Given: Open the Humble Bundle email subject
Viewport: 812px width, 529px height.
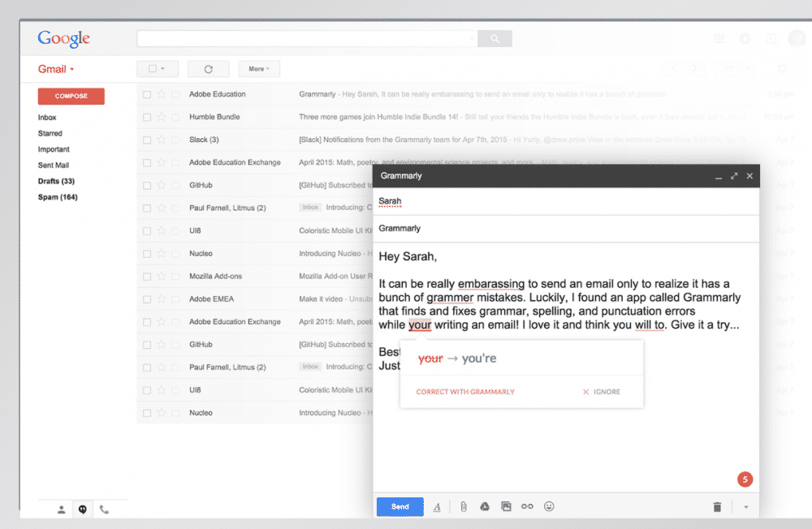Looking at the screenshot, I should click(x=378, y=117).
